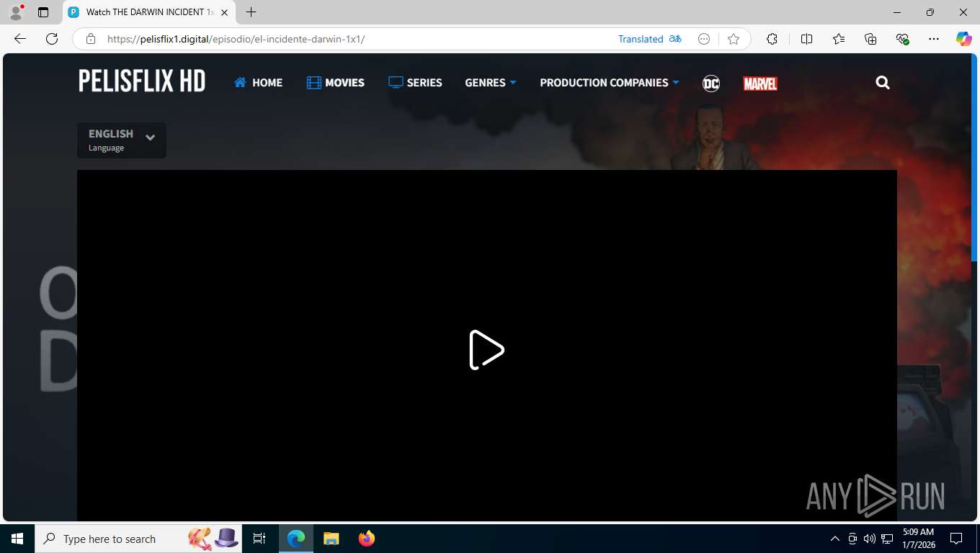
Task: Open the clock showing 5:09 AM
Action: click(919, 539)
